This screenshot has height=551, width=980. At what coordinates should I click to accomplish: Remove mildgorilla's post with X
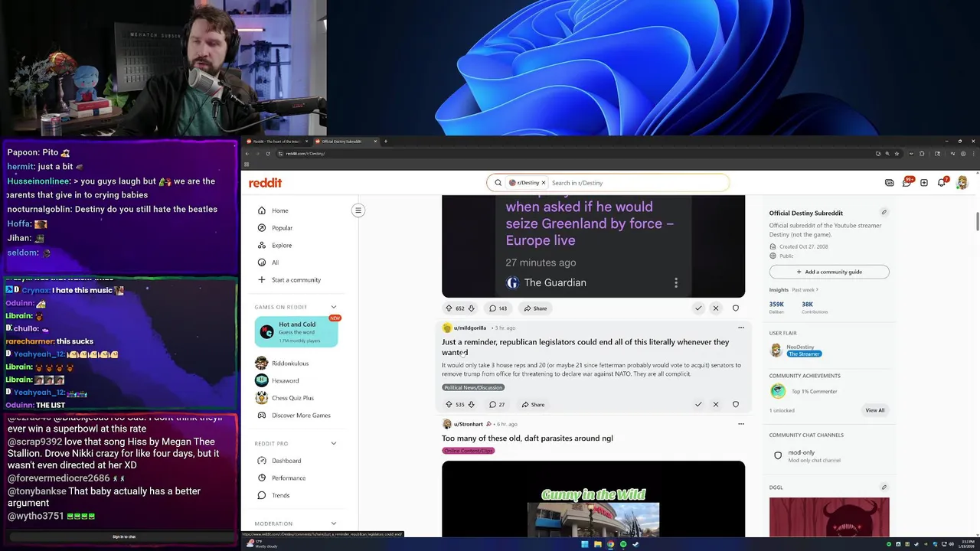pos(716,405)
